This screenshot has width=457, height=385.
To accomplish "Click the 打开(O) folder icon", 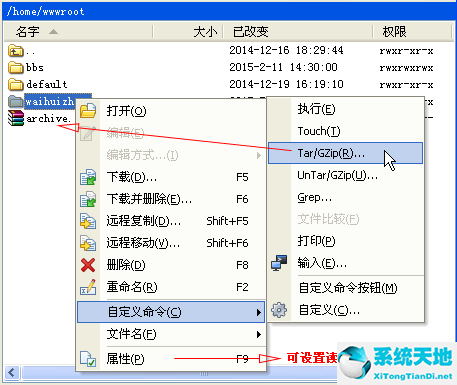I will (x=88, y=111).
